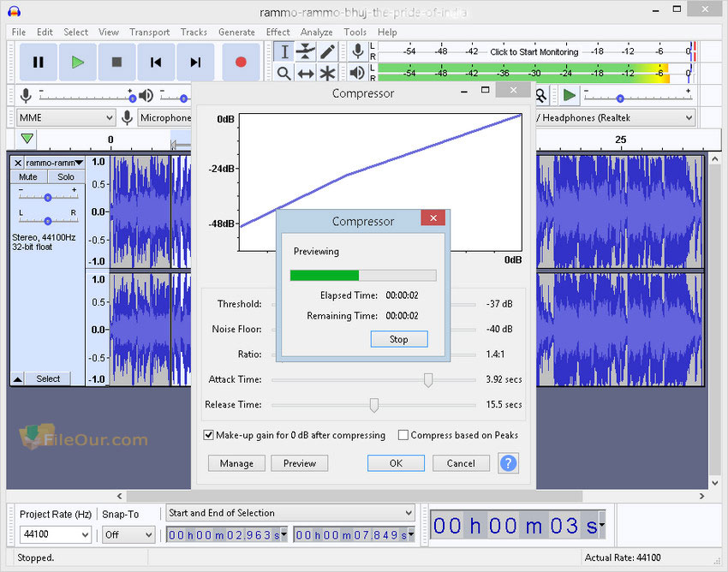This screenshot has width=728, height=572.
Task: Click to Start Monitoring in record meter
Action: (534, 52)
